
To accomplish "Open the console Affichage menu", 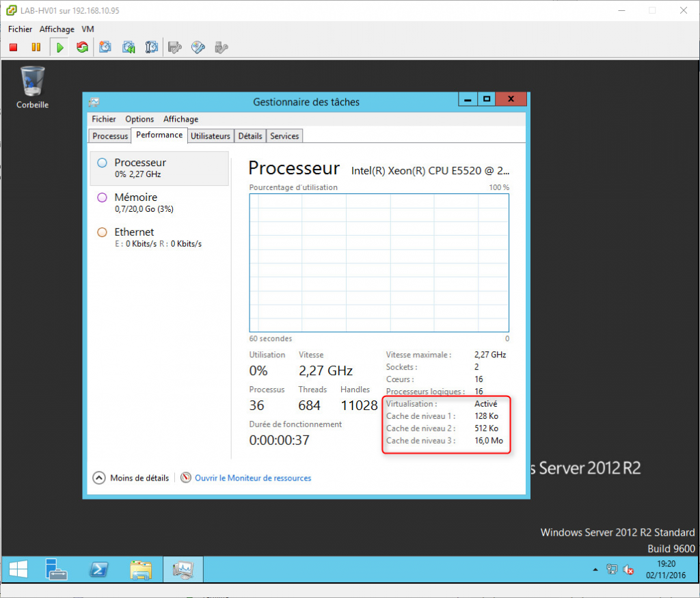I will [x=57, y=29].
